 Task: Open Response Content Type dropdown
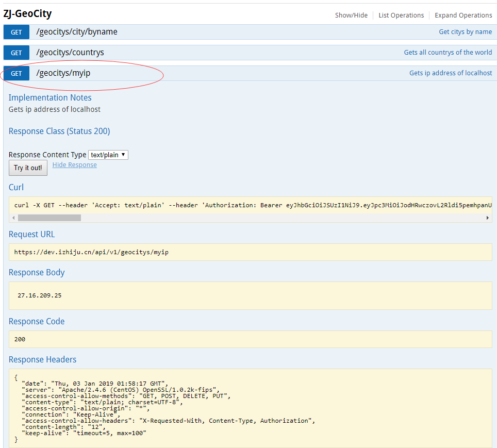[x=108, y=155]
